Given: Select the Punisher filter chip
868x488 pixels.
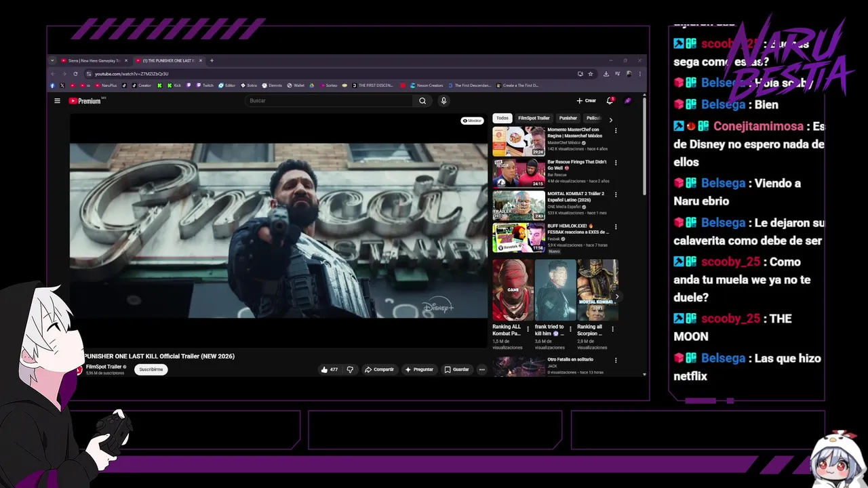Looking at the screenshot, I should click(568, 118).
